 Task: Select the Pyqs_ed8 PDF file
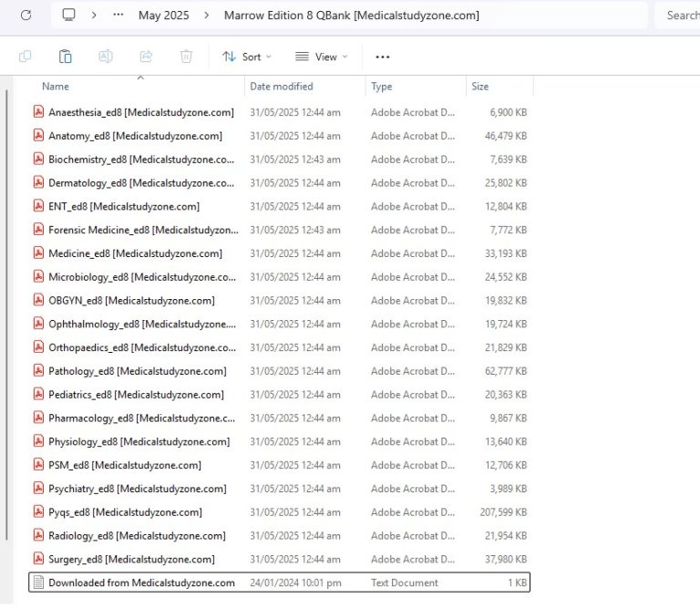click(x=125, y=512)
